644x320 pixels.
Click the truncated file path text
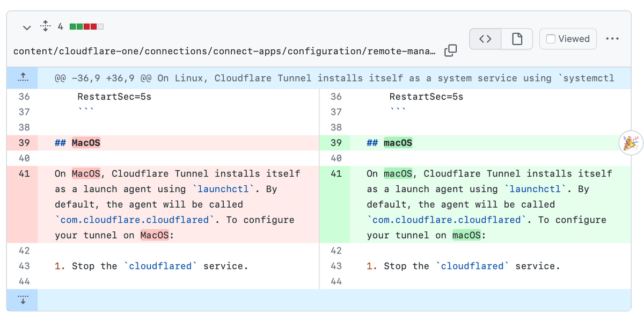tap(225, 51)
